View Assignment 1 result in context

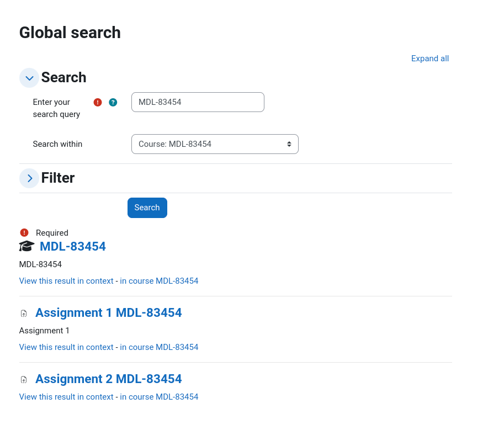66,347
